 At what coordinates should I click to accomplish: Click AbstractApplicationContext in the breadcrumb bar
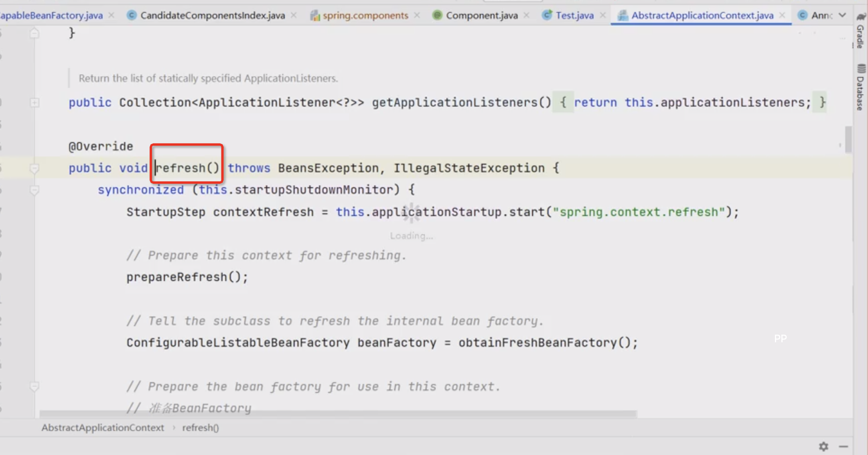(103, 428)
